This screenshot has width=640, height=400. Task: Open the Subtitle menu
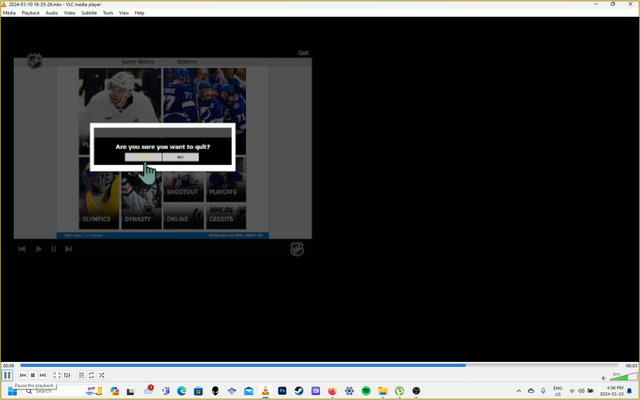[89, 13]
